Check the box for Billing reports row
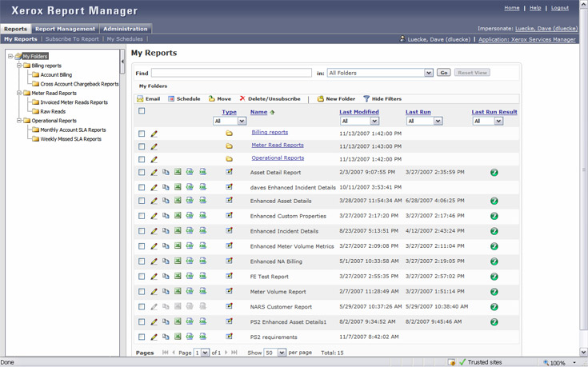The width and height of the screenshot is (588, 367). point(142,134)
